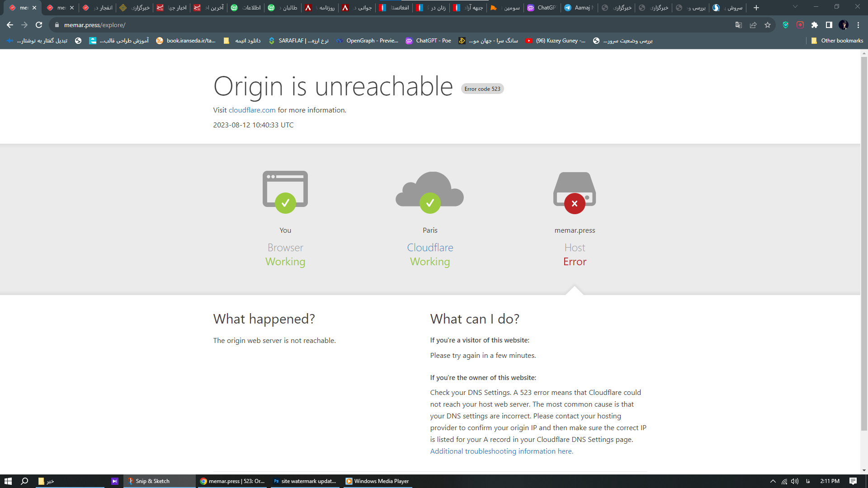This screenshot has width=868, height=488.
Task: Click the Google Translate icon in address bar
Action: (x=739, y=25)
